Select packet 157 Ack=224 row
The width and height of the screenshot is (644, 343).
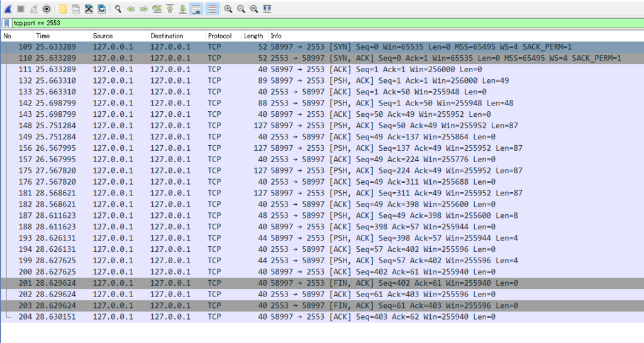click(322, 159)
